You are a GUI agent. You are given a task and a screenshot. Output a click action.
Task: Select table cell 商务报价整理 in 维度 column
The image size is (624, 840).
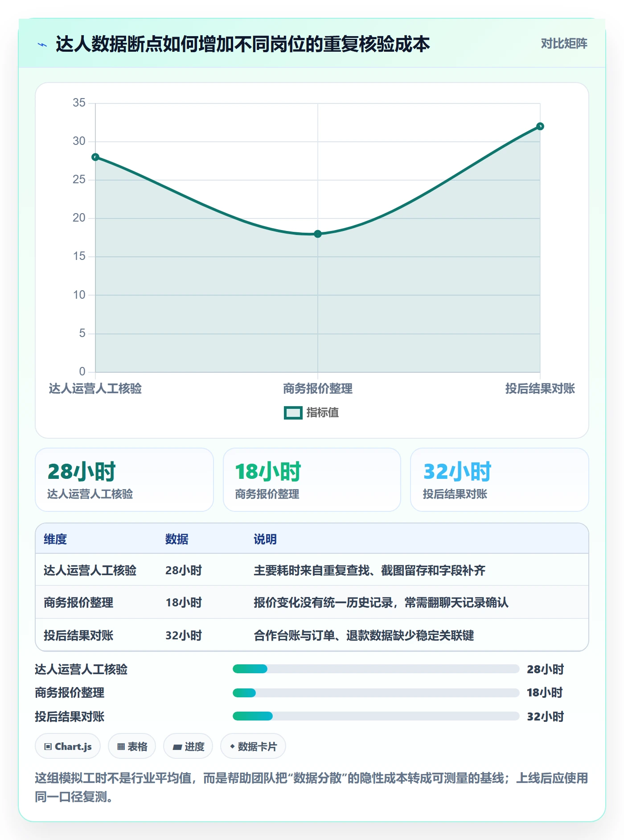click(78, 603)
